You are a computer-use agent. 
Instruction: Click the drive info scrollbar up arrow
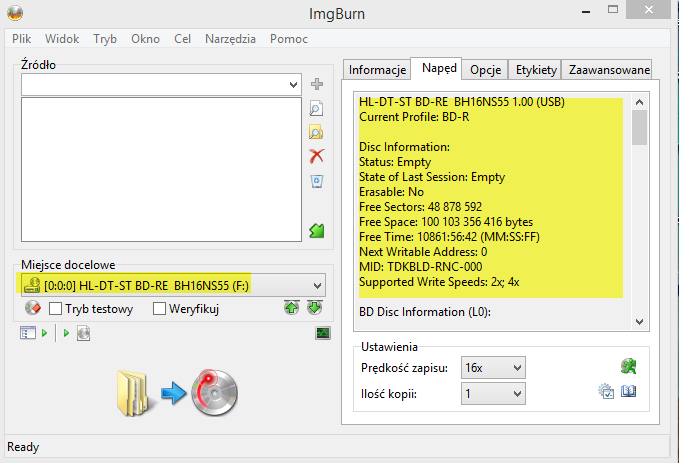640,102
